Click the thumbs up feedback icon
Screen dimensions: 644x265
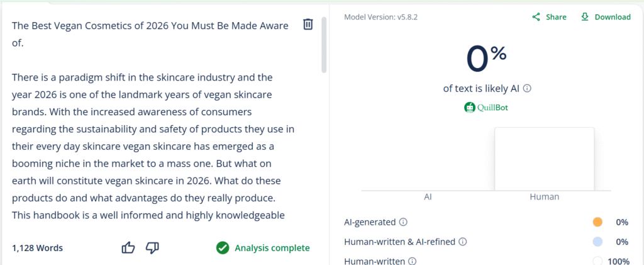coord(128,247)
